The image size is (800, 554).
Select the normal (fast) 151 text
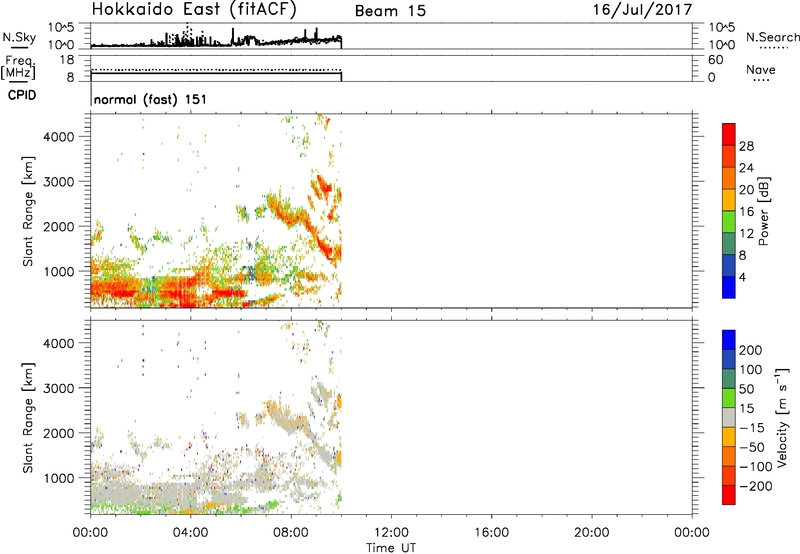click(x=151, y=99)
